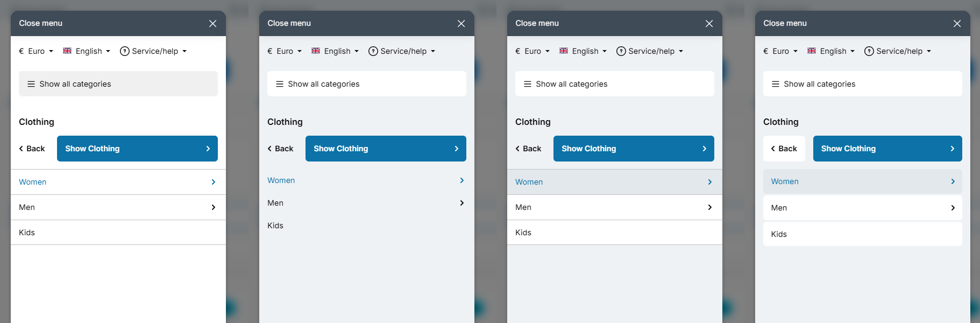This screenshot has height=323, width=980.
Task: Select Kids category in the leftmost panel
Action: click(x=118, y=233)
